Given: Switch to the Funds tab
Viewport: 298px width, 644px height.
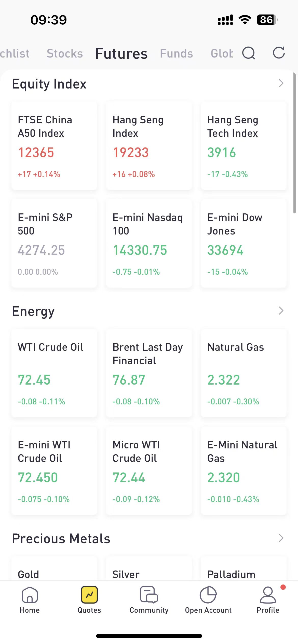Looking at the screenshot, I should click(176, 53).
